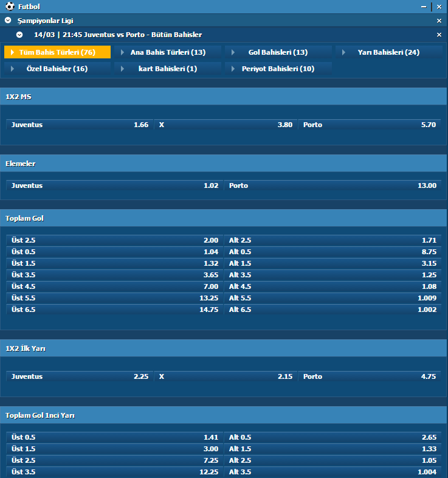Choose Alt 0.5 at 8.75 in Toplam Gol

coord(333,252)
